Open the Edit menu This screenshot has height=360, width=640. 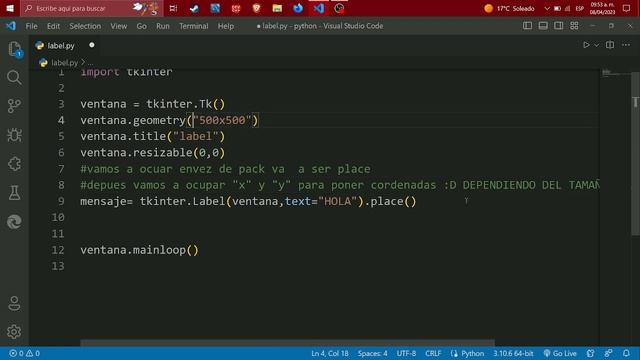point(53,26)
